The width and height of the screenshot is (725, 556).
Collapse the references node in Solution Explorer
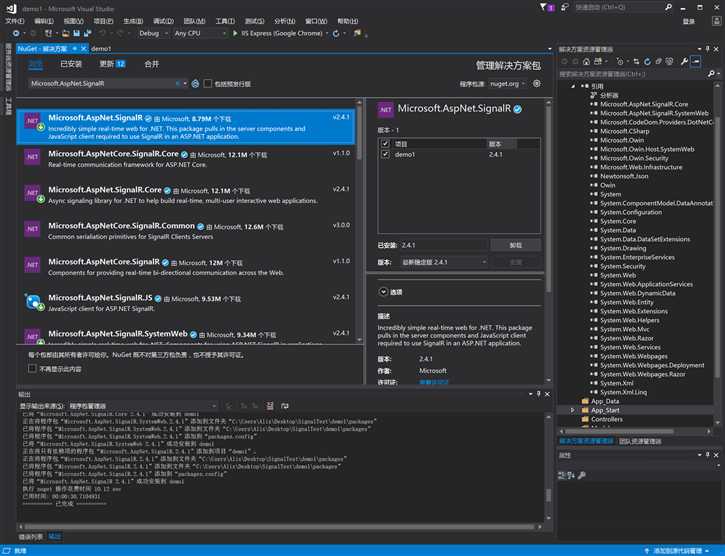(572, 86)
